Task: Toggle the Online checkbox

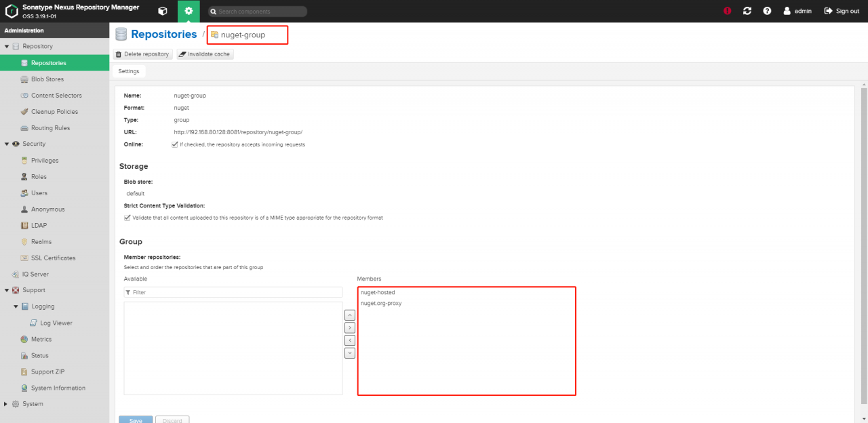Action: (x=175, y=144)
